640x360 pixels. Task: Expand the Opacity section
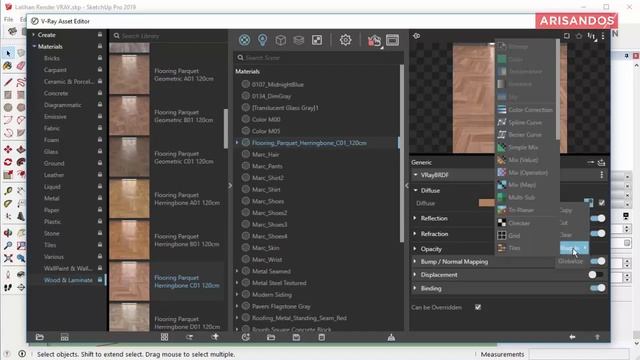415,249
